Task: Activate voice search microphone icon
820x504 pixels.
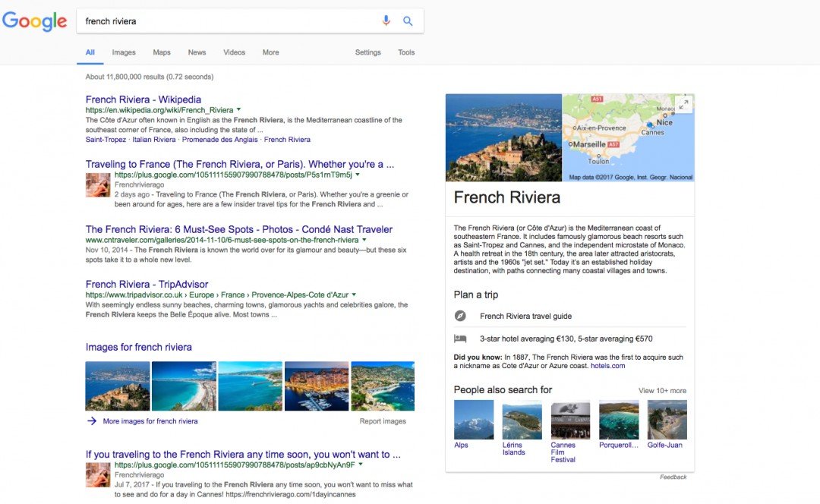Action: coord(386,21)
